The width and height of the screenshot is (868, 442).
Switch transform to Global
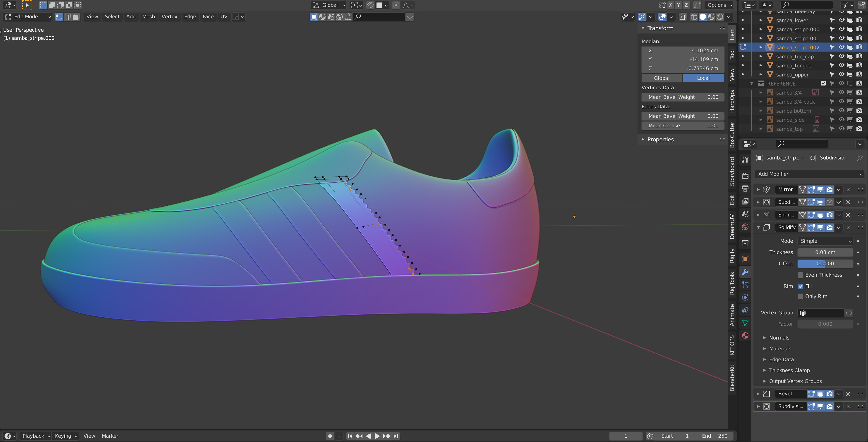[x=662, y=78]
